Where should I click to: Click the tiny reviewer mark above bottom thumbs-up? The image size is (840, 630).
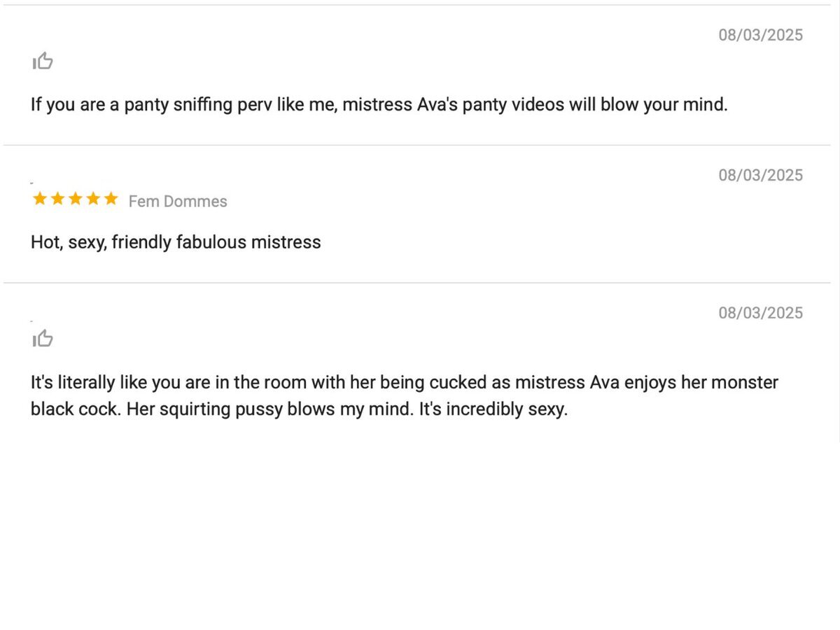coord(32,321)
